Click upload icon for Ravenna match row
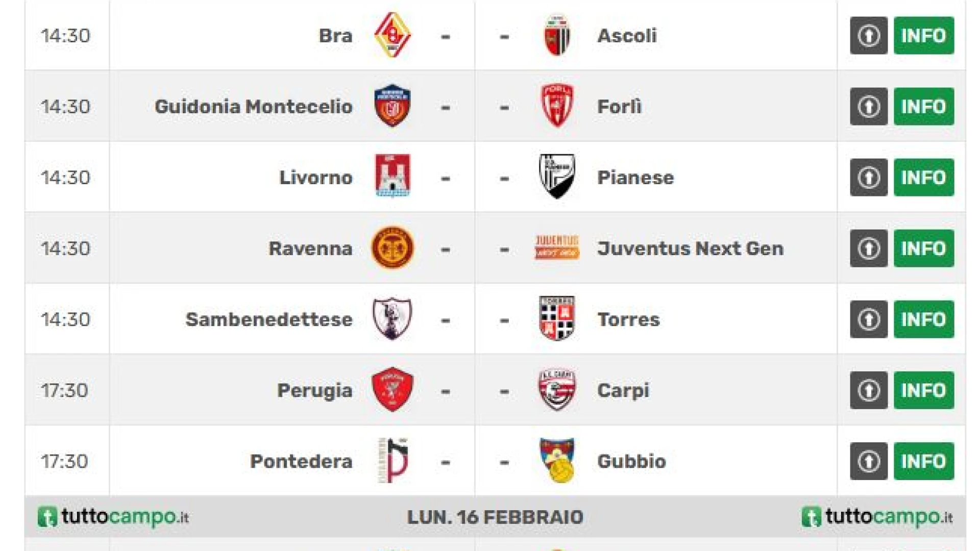This screenshot has height=551, width=980. pyautogui.click(x=868, y=248)
